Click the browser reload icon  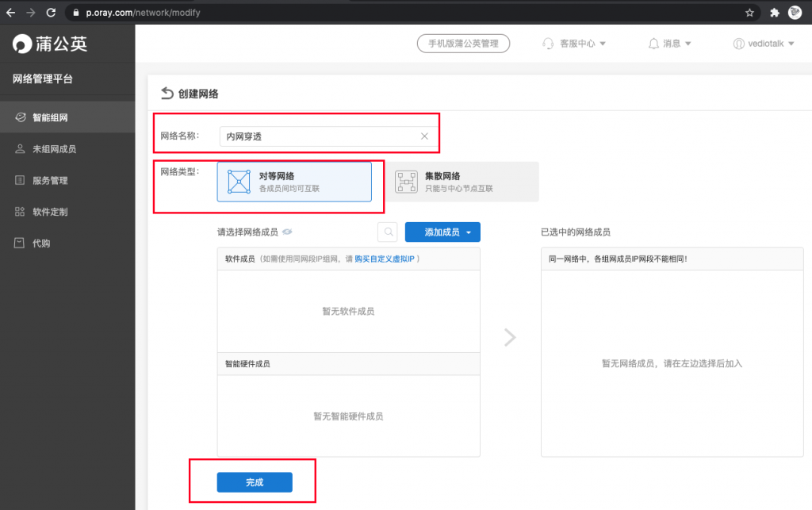52,13
